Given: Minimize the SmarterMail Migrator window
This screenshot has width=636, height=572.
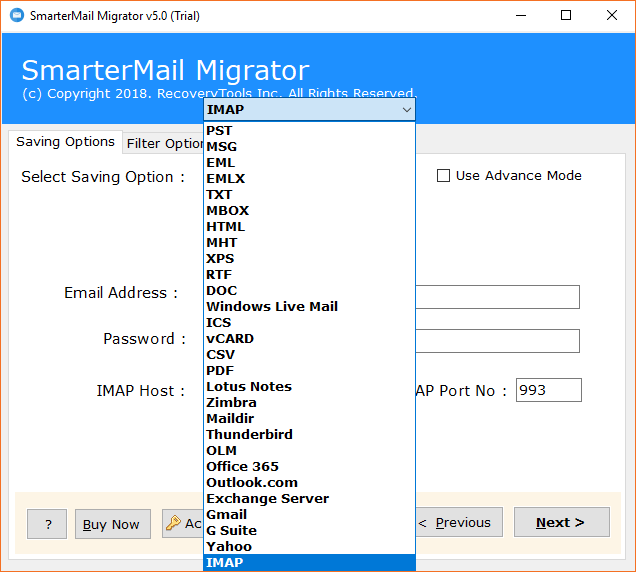Looking at the screenshot, I should [521, 16].
